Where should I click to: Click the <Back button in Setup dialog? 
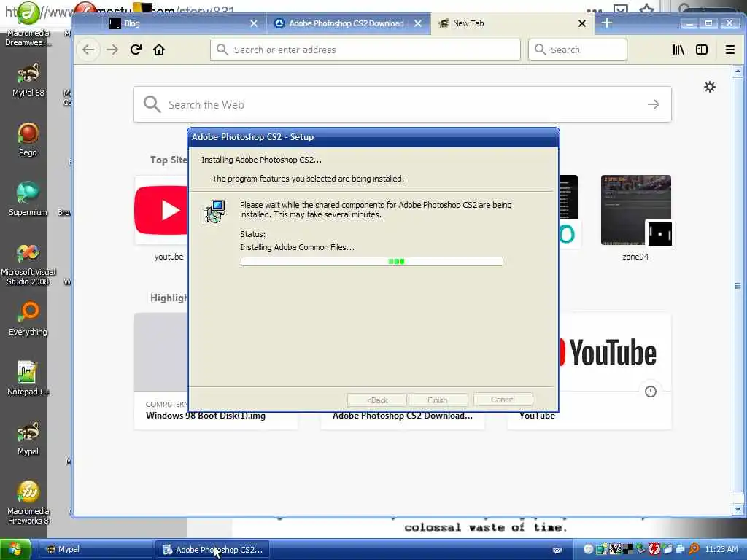[x=377, y=400]
